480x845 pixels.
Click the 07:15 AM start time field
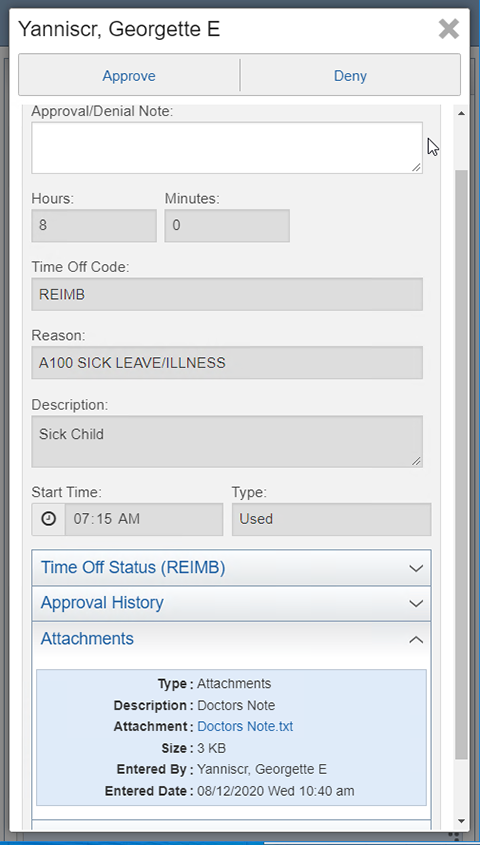coord(144,519)
